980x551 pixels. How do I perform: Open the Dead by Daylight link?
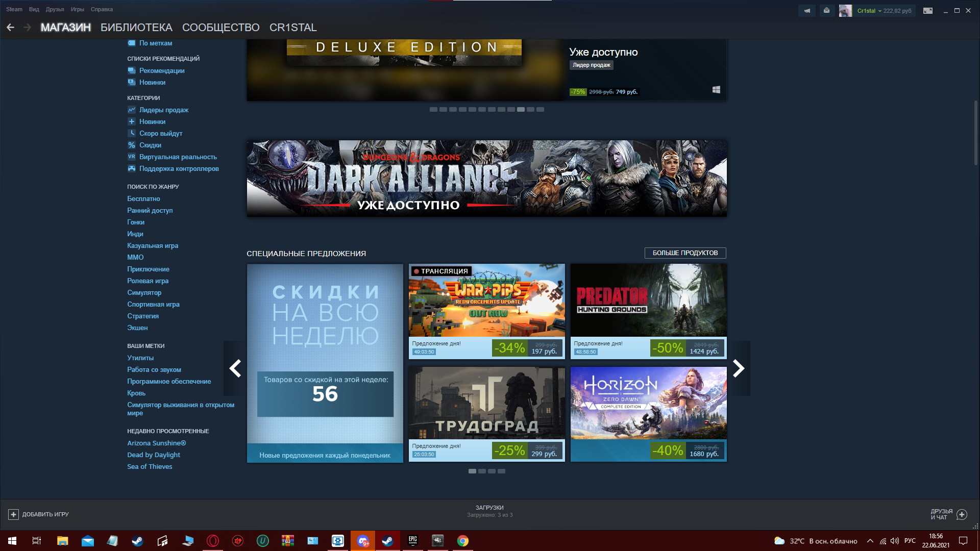pyautogui.click(x=154, y=455)
